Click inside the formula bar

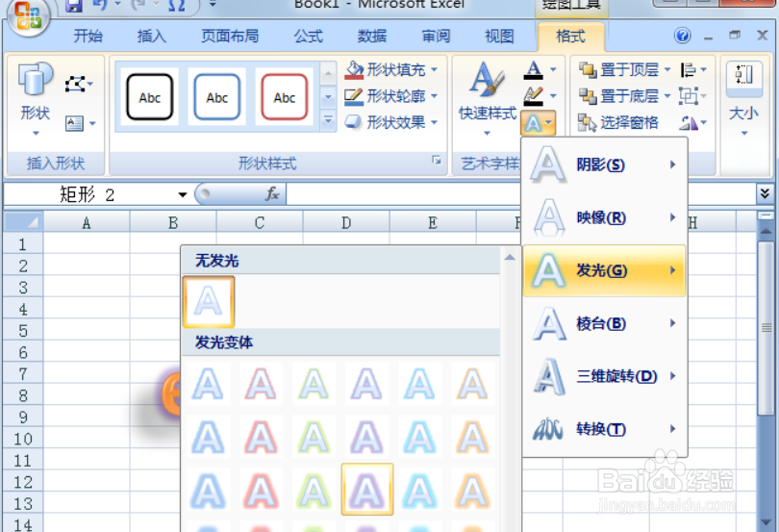point(519,194)
